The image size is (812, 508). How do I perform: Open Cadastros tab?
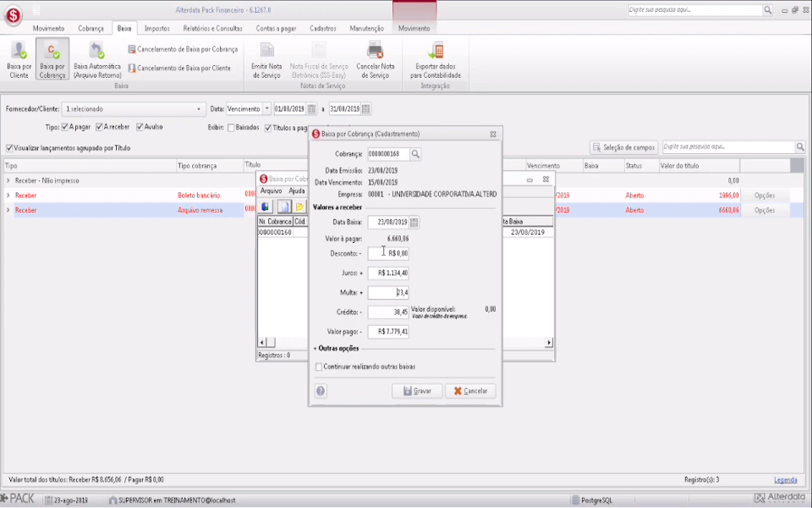(x=322, y=29)
